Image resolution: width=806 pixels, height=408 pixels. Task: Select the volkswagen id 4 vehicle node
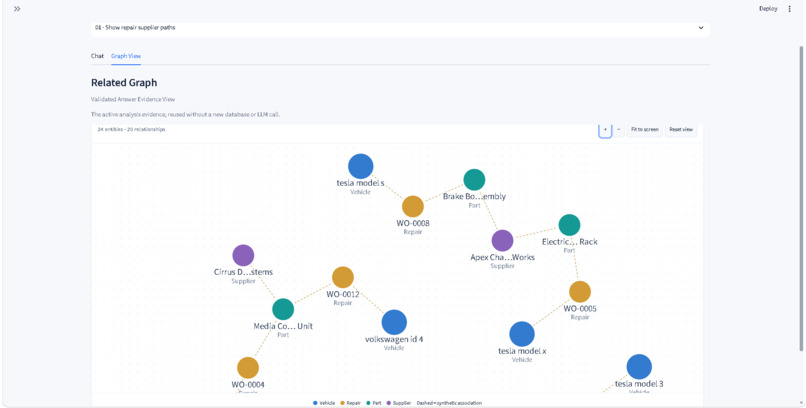(394, 322)
